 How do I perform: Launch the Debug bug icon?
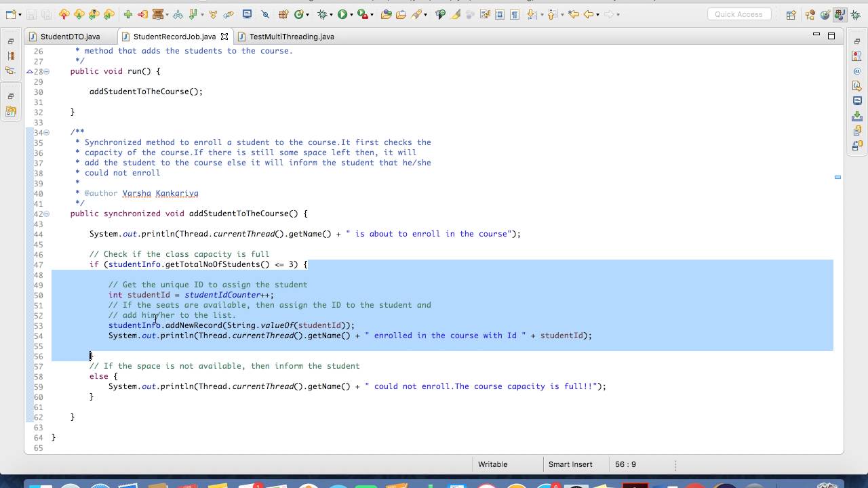[323, 14]
